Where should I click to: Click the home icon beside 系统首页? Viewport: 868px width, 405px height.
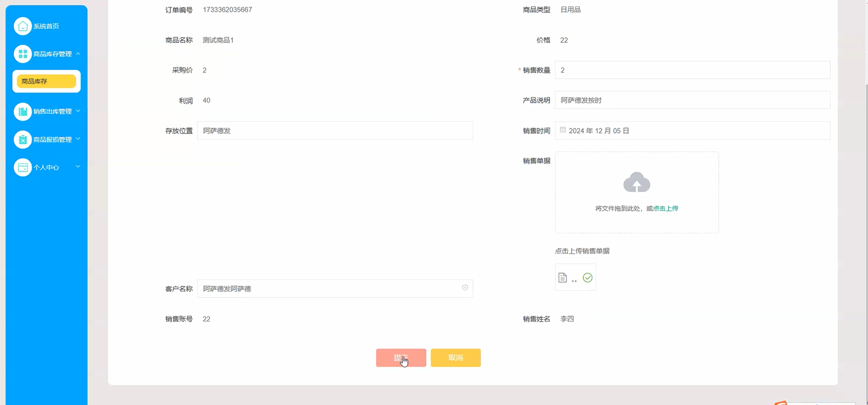(x=23, y=25)
